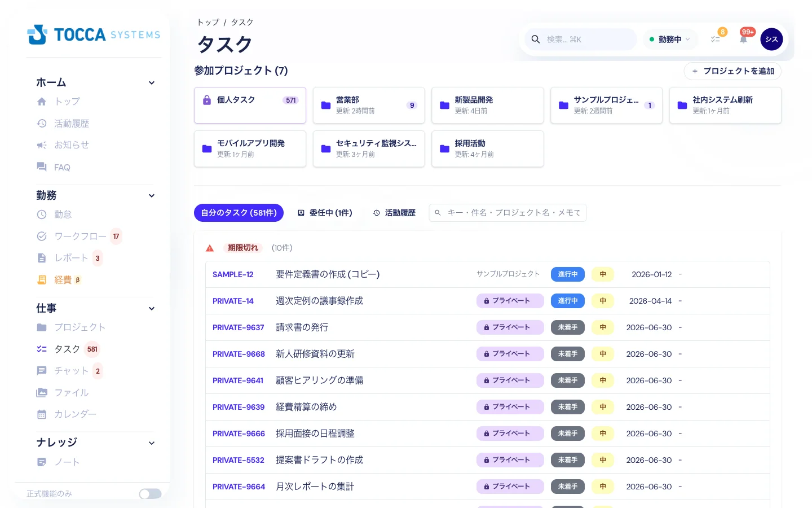Click the お知らせ megaphone icon
812x508 pixels.
point(42,145)
